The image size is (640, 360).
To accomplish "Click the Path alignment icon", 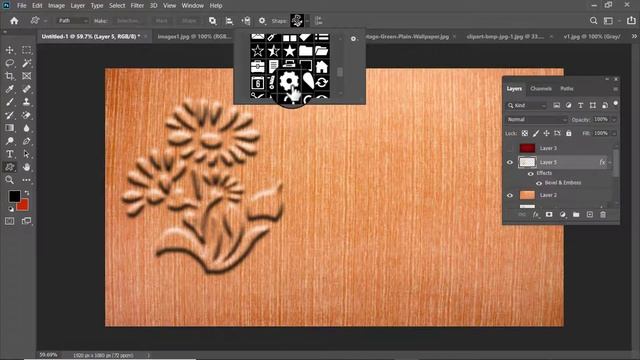I will (229, 21).
